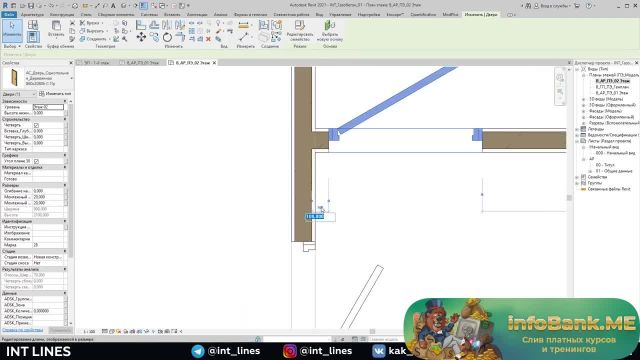Open the properties help link

point(22,330)
